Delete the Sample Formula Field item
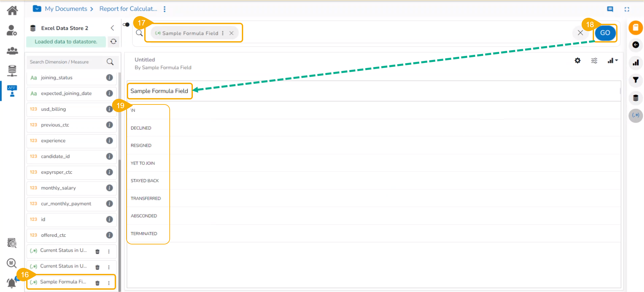This screenshot has width=644, height=292. 97,283
